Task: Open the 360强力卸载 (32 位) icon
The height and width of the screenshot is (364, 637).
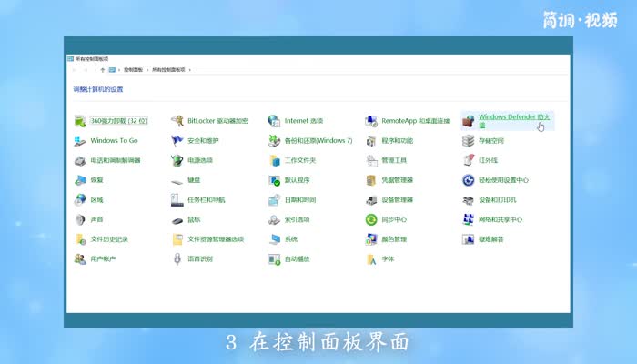Action: (x=80, y=121)
